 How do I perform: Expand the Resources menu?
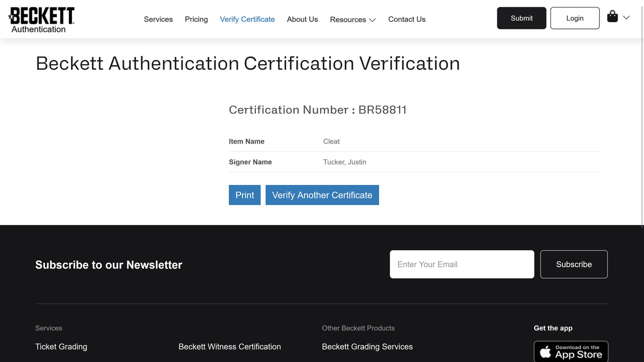click(x=353, y=20)
